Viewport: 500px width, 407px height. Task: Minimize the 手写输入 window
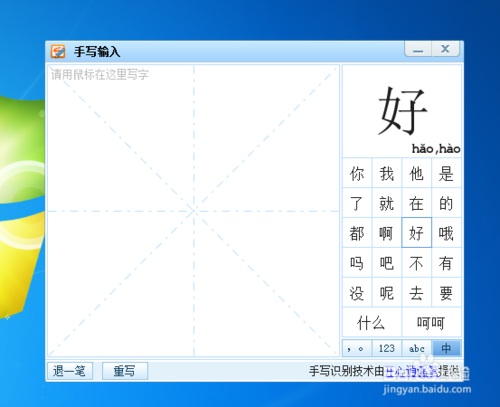(x=418, y=49)
